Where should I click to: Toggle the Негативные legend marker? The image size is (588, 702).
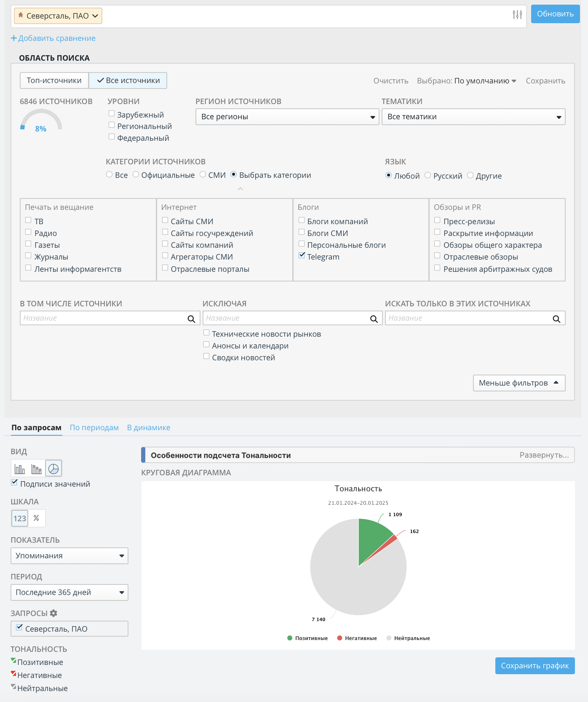(339, 638)
